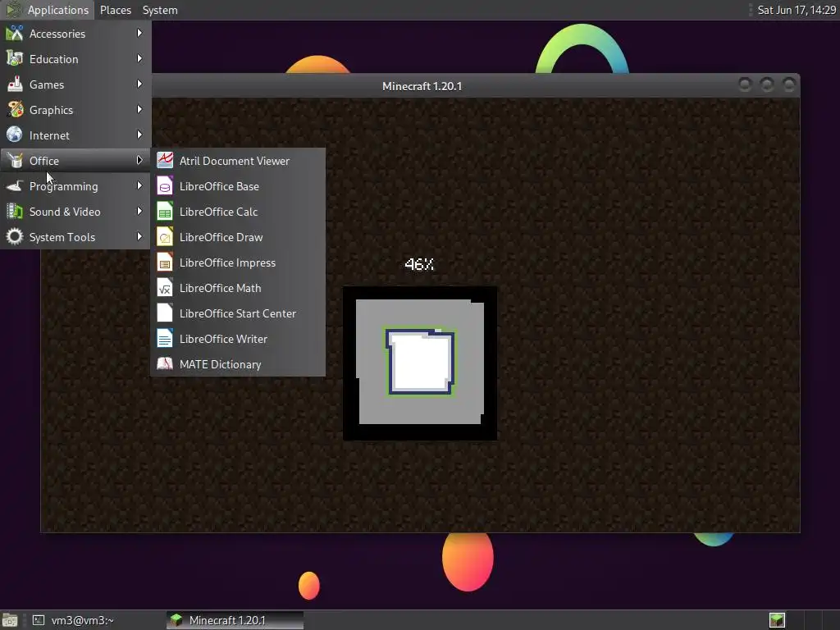Screen dimensions: 840x630
Task: Expand the Accessories submenu arrow
Action: [x=139, y=33]
